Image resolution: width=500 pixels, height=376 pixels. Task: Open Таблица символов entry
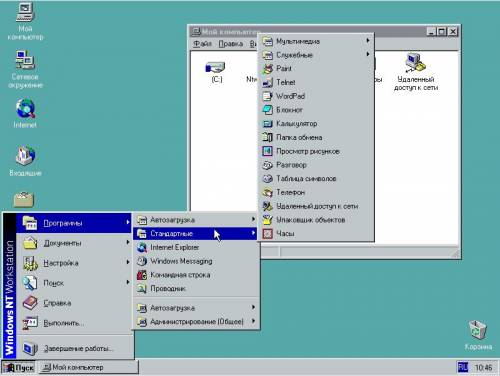click(316, 179)
